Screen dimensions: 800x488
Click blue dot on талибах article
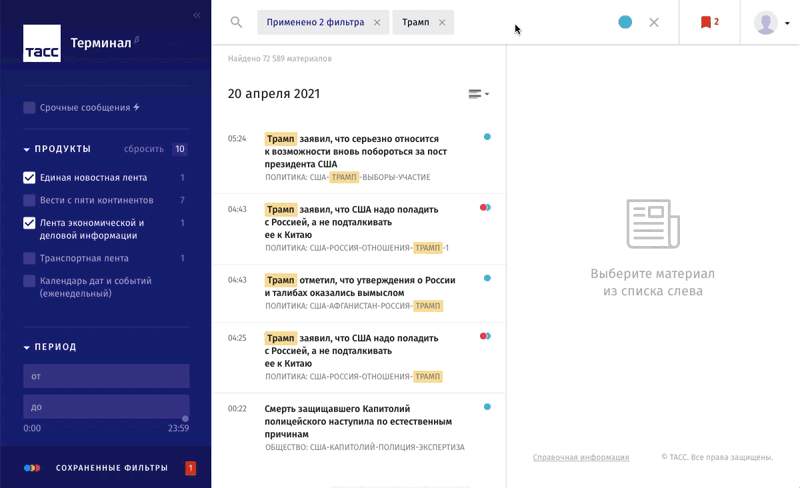pos(487,278)
